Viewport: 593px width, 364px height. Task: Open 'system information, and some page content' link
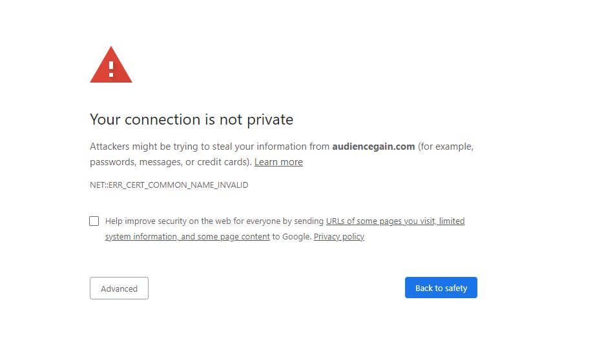187,237
